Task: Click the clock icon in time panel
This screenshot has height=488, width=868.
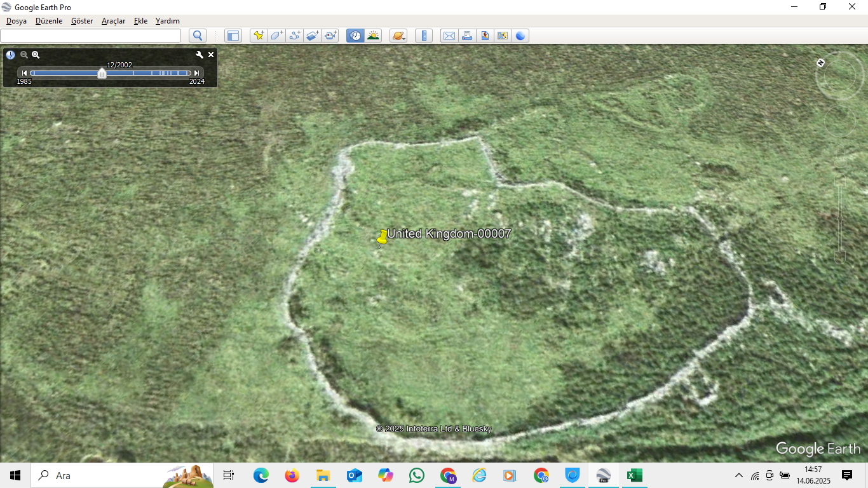Action: [x=11, y=55]
